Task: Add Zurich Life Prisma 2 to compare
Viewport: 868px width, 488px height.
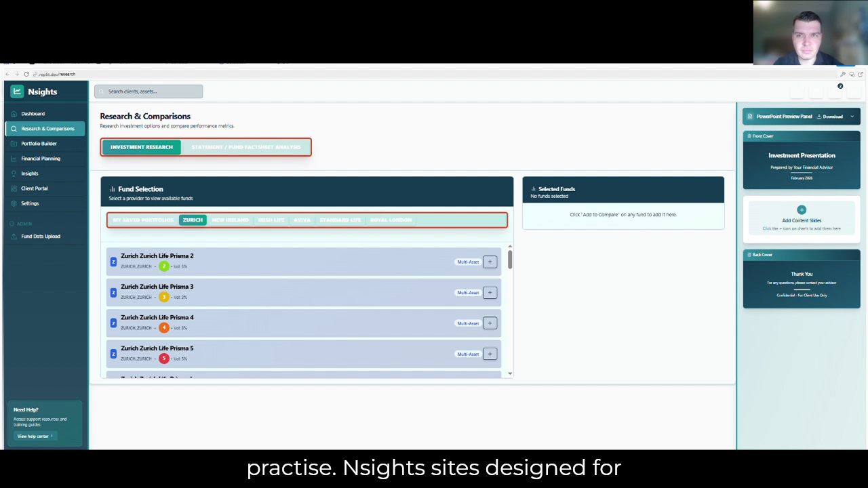Action: [x=490, y=262]
